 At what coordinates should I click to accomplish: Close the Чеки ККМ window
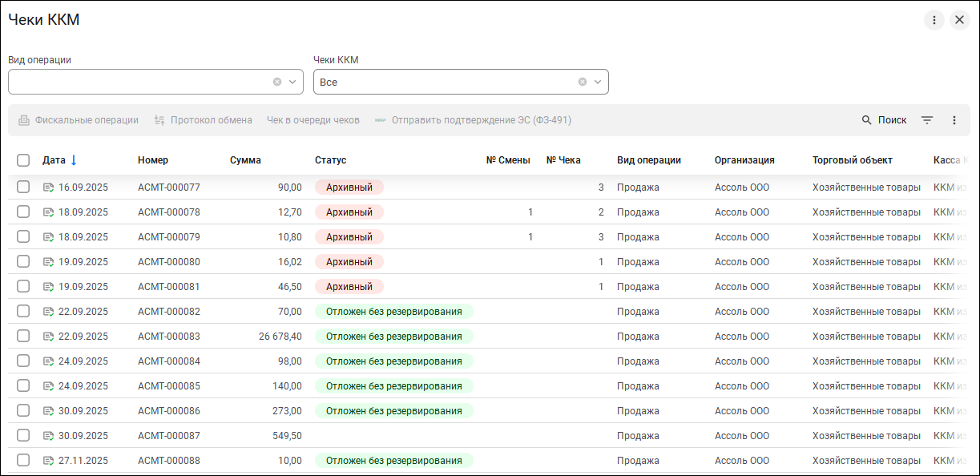[960, 20]
